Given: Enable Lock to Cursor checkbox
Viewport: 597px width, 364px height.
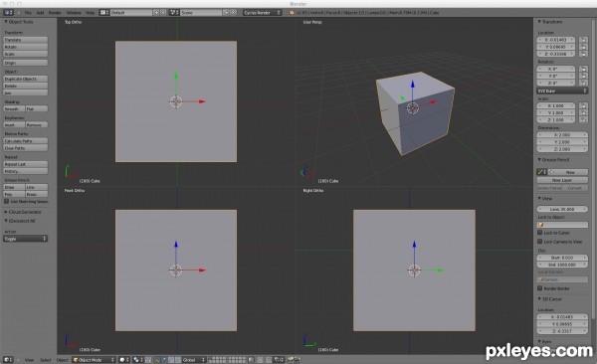Looking at the screenshot, I should tap(540, 233).
